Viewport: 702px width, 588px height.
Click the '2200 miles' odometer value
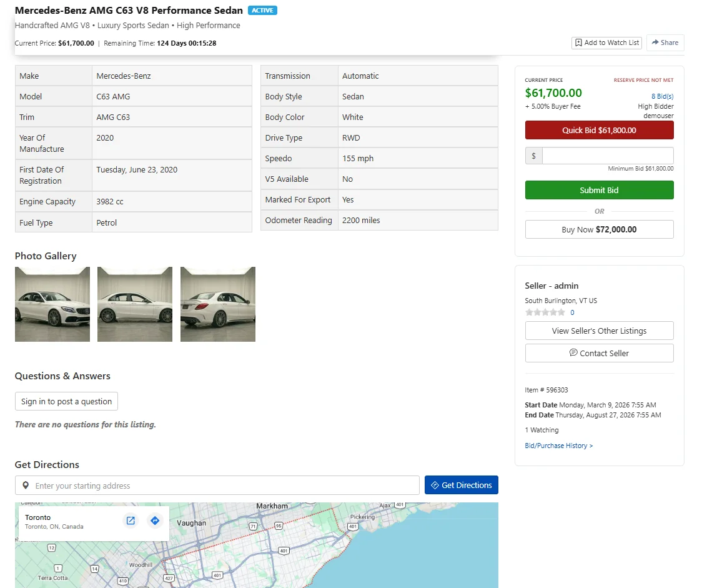coord(361,220)
